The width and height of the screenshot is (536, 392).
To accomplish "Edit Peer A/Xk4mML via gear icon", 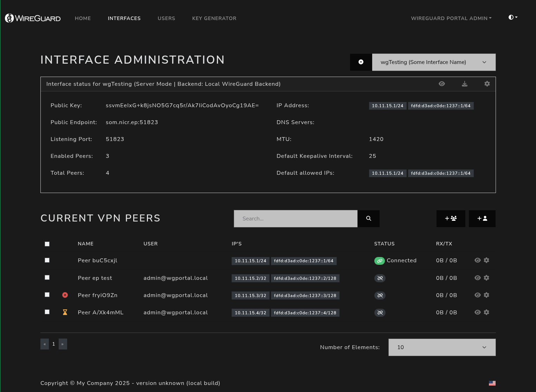I will [486, 313].
